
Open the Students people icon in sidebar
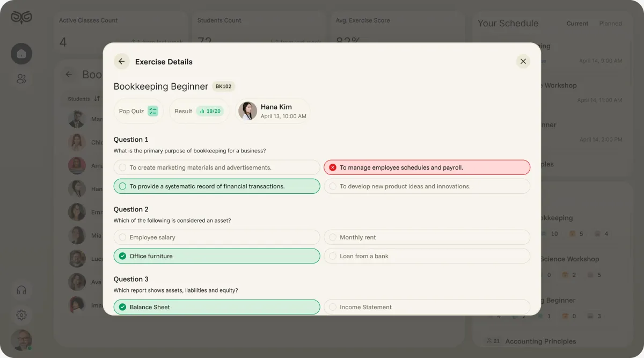21,79
